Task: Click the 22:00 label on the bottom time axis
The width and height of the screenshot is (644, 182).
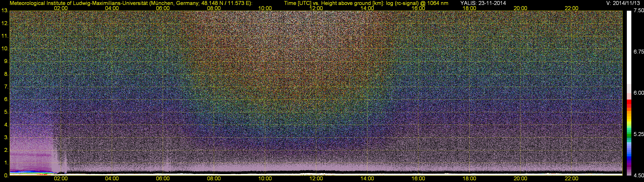Action: [571, 179]
